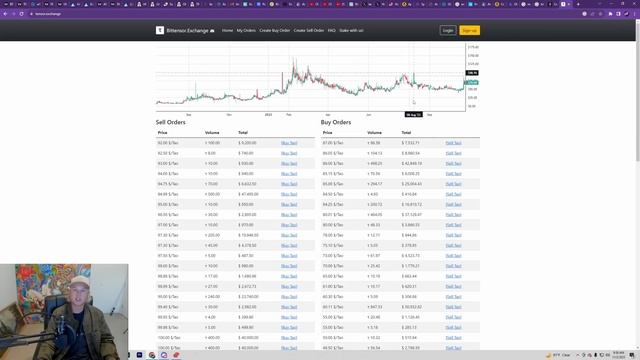Open the browser extensions puzzle icon
Viewport: 640px width, 360px height.
click(x=611, y=14)
